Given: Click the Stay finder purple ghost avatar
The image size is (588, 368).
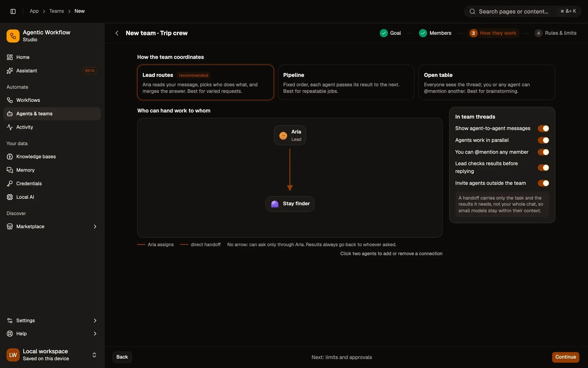Looking at the screenshot, I should tap(275, 204).
